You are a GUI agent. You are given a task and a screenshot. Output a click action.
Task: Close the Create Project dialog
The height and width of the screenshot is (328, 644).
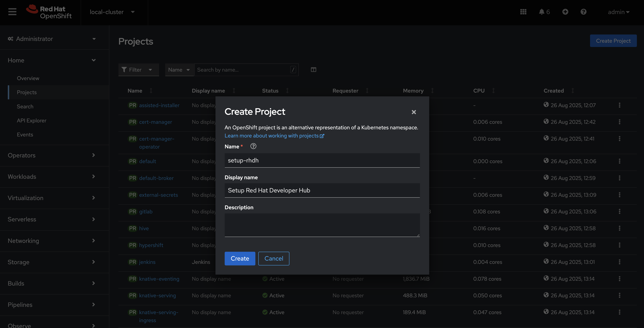414,112
